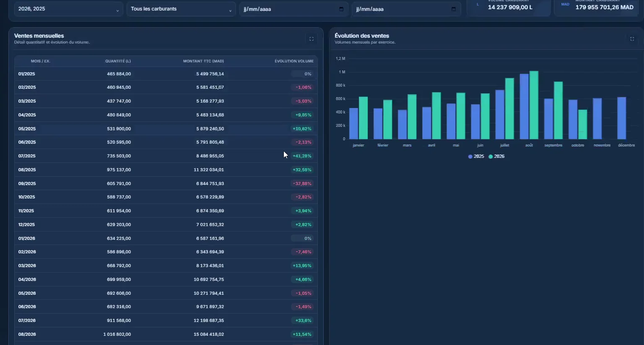Click the L volume badge icon
The width and height of the screenshot is (644, 345).
(478, 5)
